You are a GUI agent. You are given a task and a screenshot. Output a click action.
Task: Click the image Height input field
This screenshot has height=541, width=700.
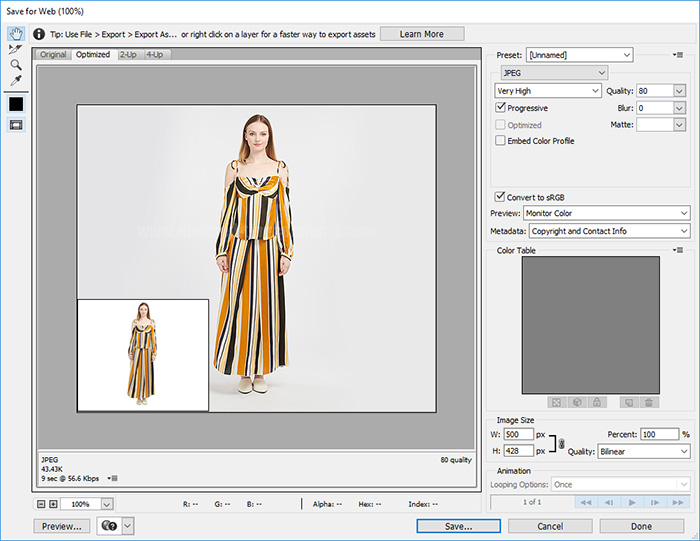[518, 451]
